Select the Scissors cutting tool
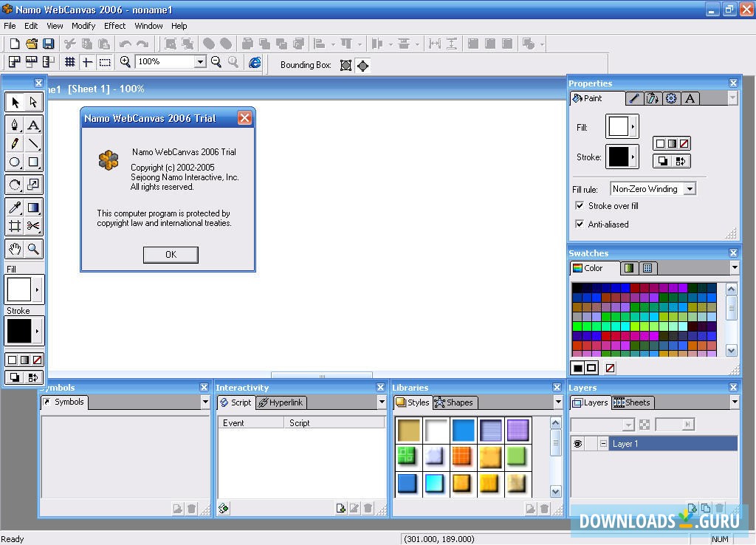 tap(34, 224)
